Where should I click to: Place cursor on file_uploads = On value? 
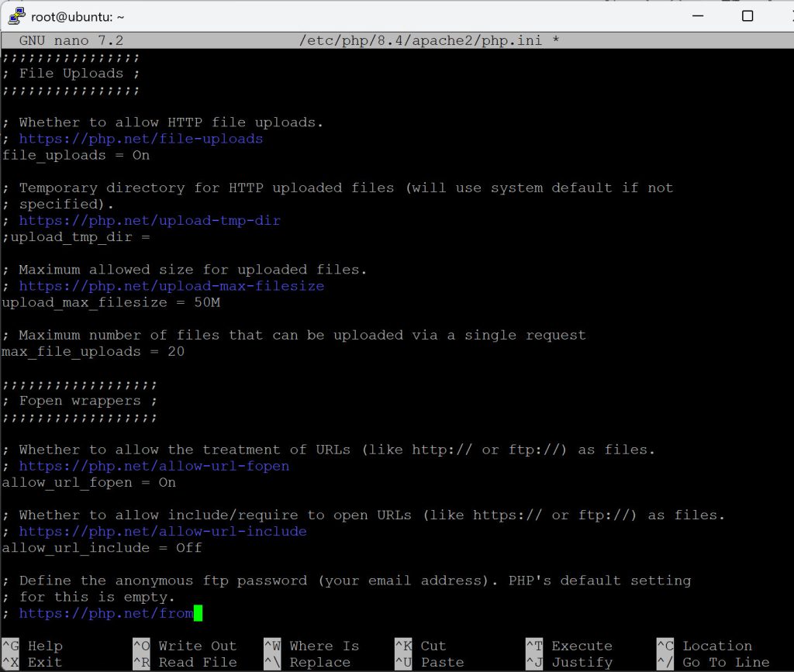tap(140, 155)
